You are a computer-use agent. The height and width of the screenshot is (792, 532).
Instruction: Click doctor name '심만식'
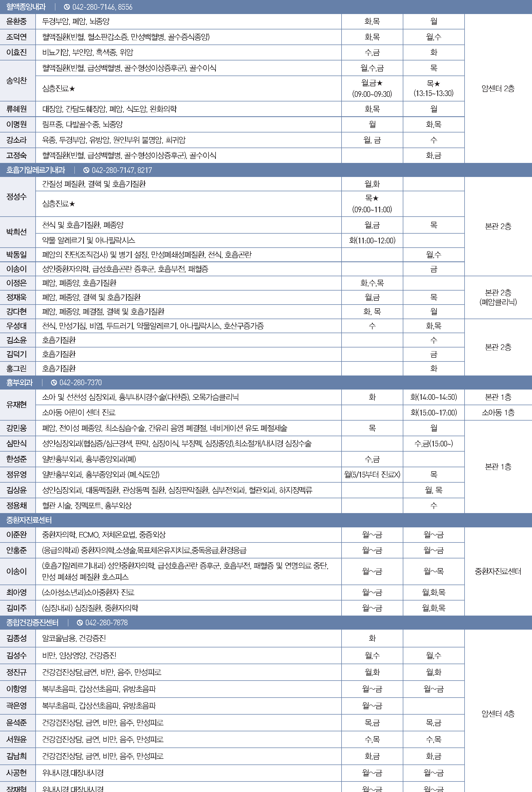click(16, 444)
